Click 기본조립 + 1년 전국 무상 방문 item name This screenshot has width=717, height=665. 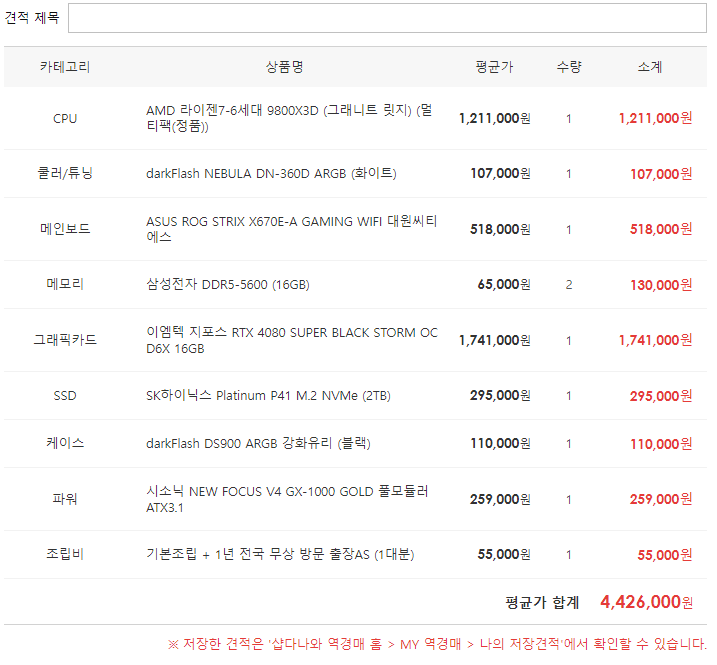280,554
